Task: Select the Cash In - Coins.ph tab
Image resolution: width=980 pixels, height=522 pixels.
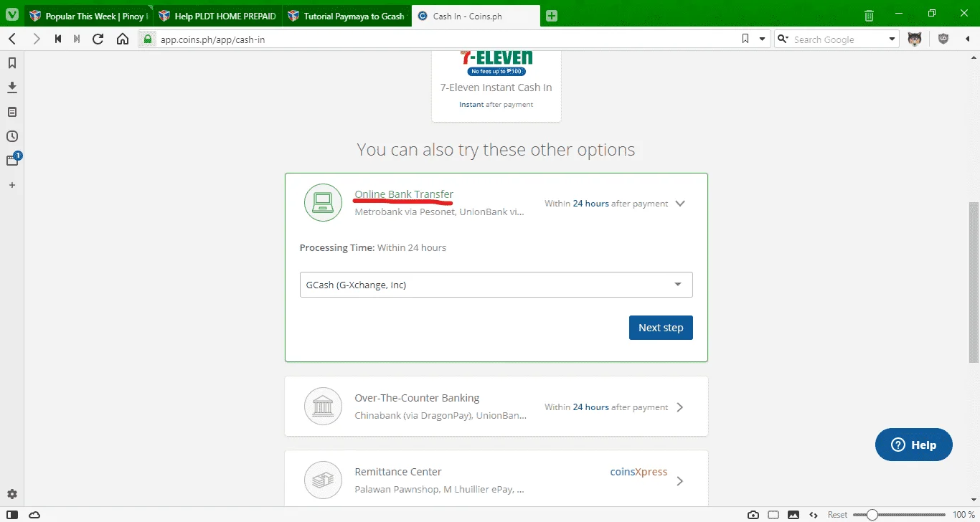Action: point(476,16)
